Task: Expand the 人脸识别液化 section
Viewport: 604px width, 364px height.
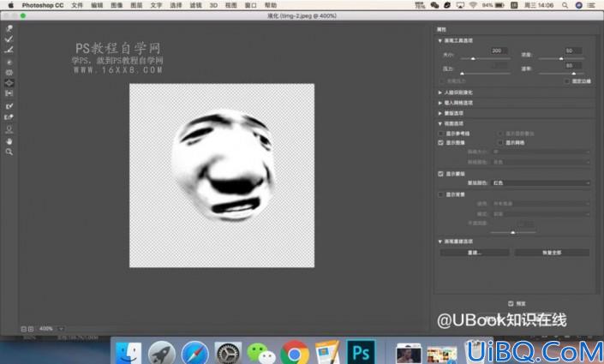Action: pos(440,92)
